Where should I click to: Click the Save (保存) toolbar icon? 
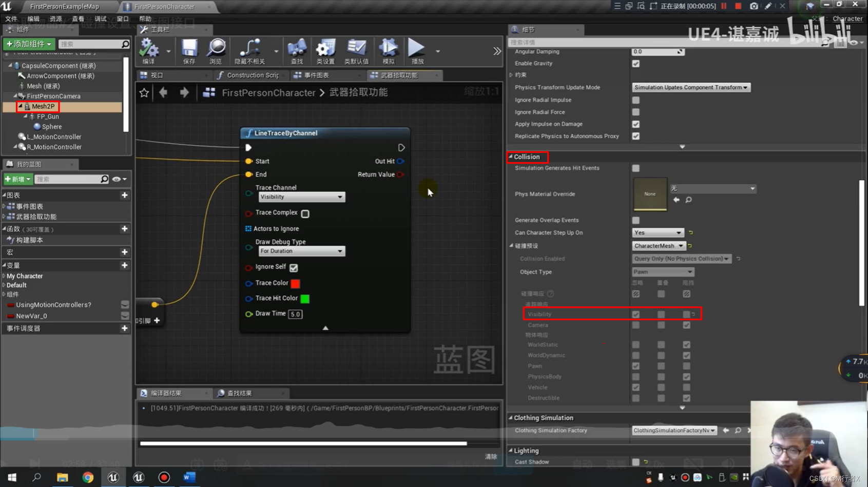(189, 51)
